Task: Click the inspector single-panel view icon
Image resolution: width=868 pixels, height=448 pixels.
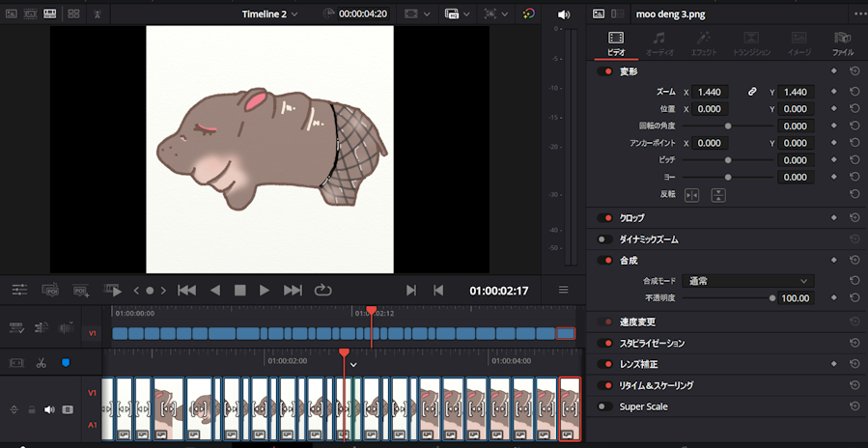Action: (599, 14)
